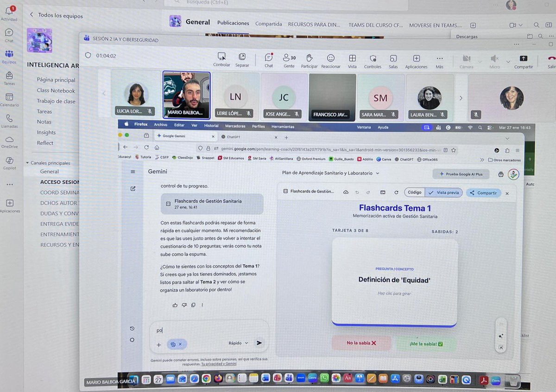Open Firefox tab list dropdown arrow
The height and width of the screenshot is (392, 556).
(x=507, y=138)
